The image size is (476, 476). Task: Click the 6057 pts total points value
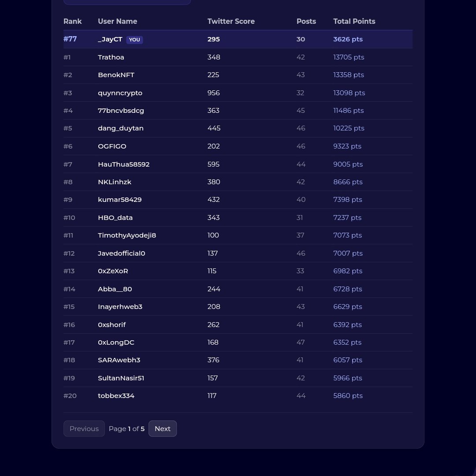[x=348, y=360]
